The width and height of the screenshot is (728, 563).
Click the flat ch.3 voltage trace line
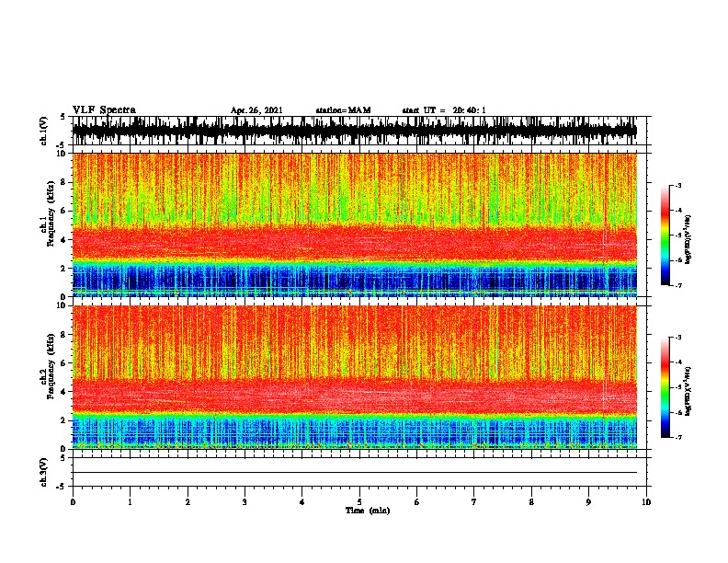[354, 473]
